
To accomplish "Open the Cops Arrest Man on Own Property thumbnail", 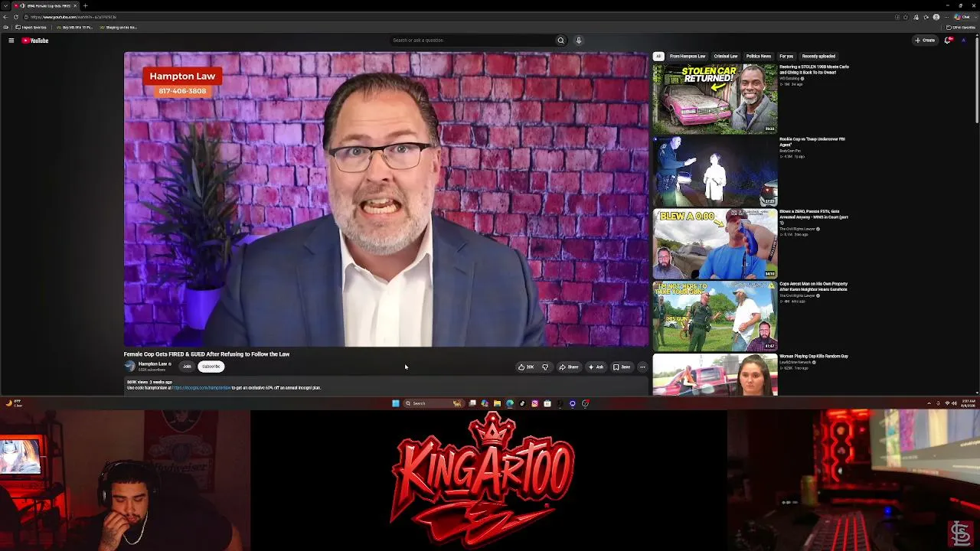I will point(715,316).
